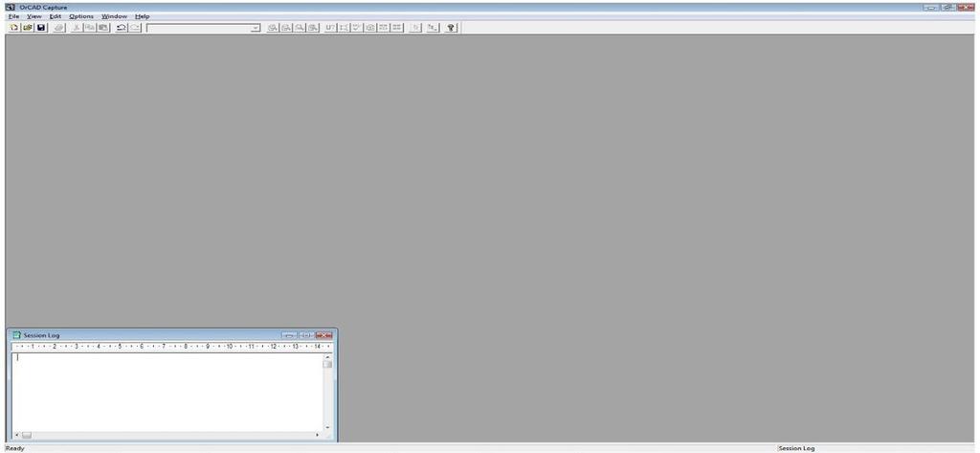This screenshot has height=453, width=980.
Task: Click the Session Log scroll left arrow
Action: (x=16, y=434)
